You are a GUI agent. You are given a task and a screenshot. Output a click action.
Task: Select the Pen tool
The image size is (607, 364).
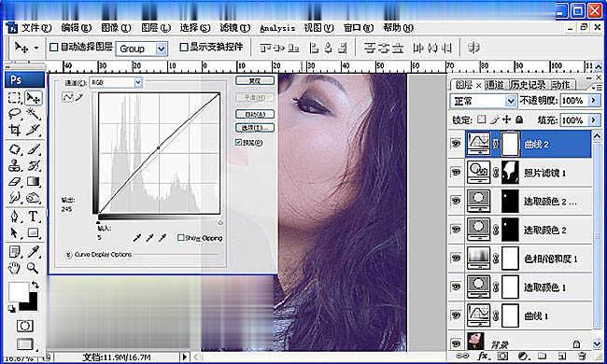click(x=15, y=217)
